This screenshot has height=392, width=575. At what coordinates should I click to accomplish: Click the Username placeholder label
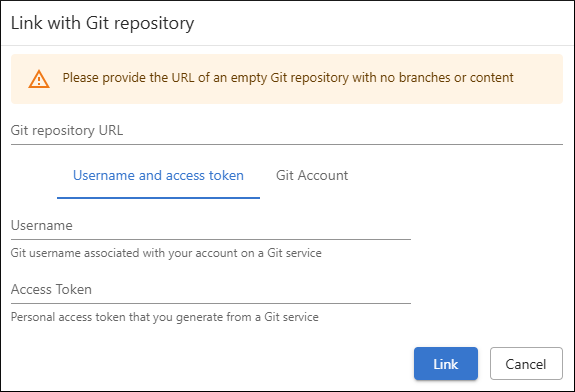[x=42, y=226]
